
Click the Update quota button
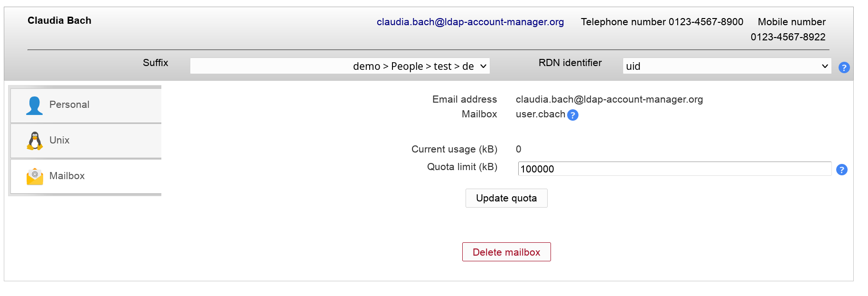click(506, 198)
